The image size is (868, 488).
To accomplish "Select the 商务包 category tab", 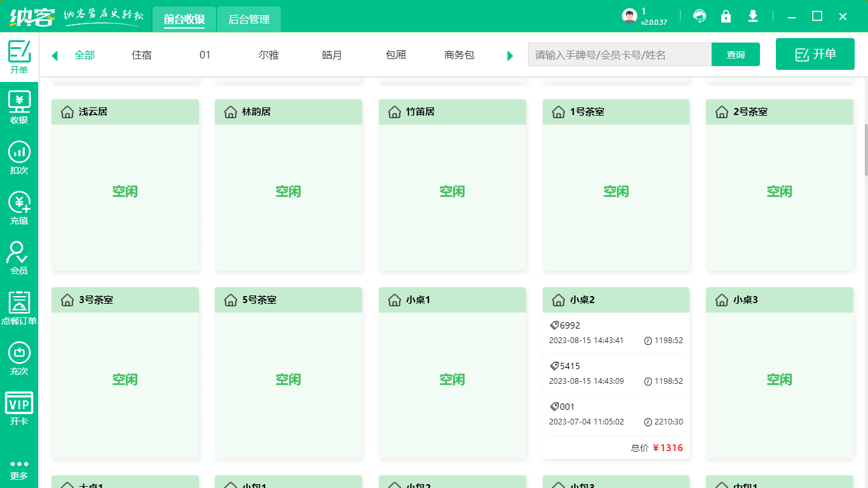I will (459, 55).
